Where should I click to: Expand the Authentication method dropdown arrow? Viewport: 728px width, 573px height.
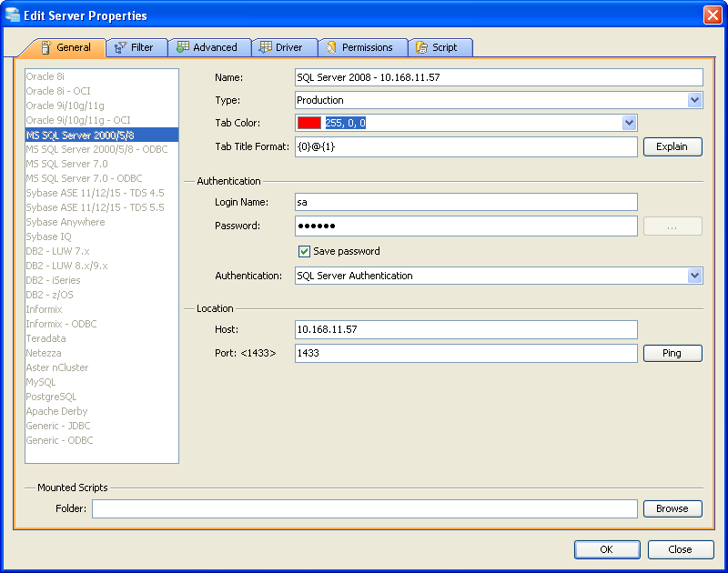pos(694,276)
